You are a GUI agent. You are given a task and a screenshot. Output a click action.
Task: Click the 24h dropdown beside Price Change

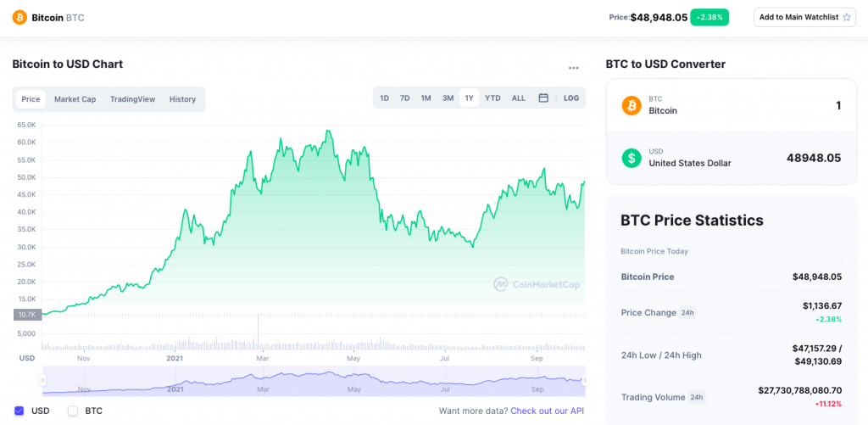point(687,312)
